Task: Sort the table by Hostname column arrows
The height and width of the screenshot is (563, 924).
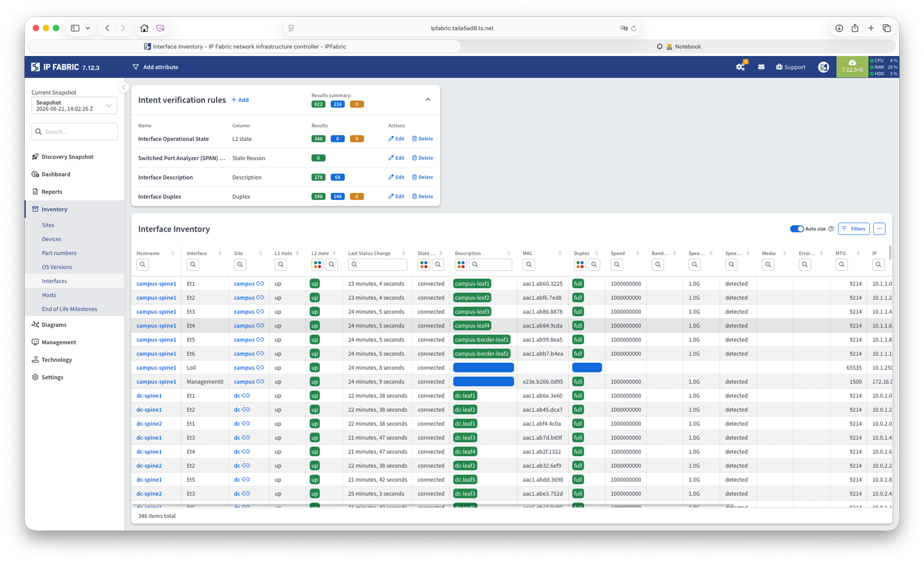Action: 172,253
